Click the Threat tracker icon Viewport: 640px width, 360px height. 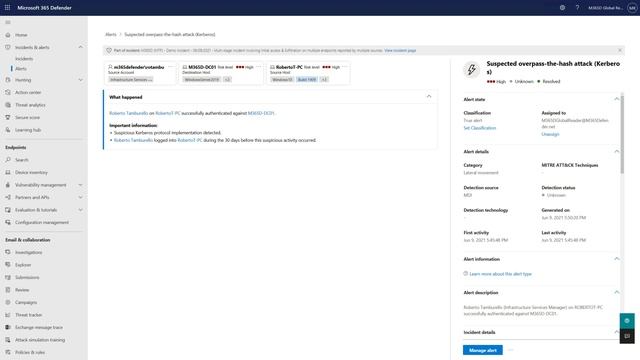[x=8, y=315]
